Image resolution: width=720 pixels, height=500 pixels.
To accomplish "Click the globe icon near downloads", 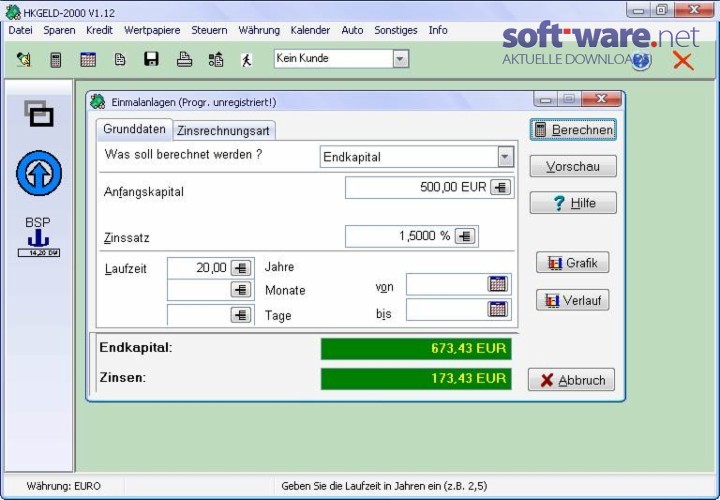I will 641,61.
